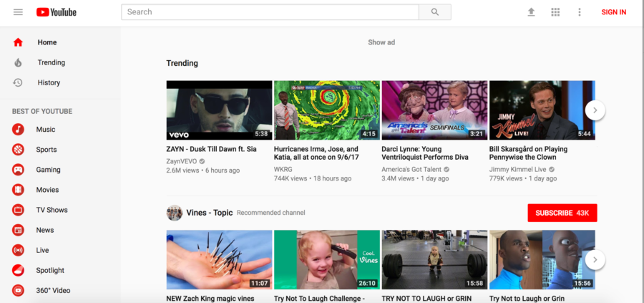
Task: Go to ZaynVEVO channel
Action: coord(182,161)
